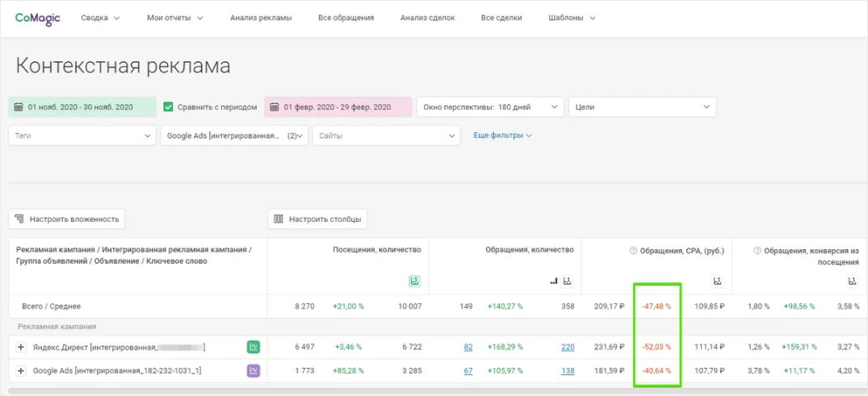Click the 3 285 visits value
This screenshot has width=868, height=396.
tap(411, 370)
